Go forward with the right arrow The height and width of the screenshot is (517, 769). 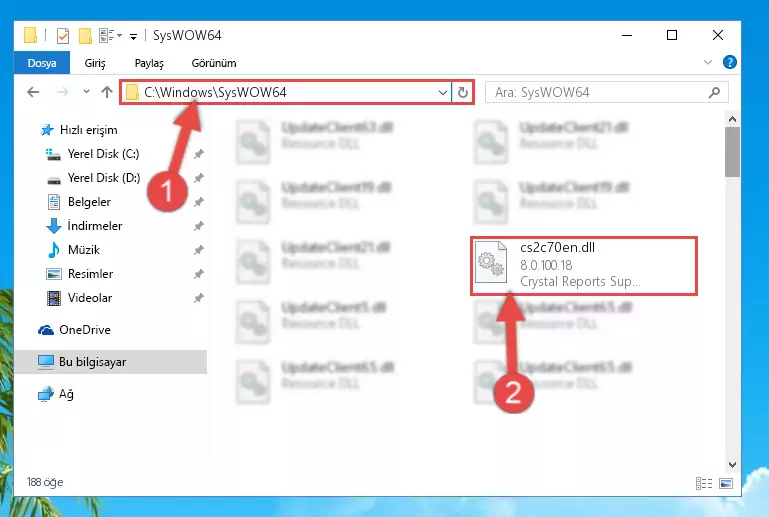click(x=62, y=92)
